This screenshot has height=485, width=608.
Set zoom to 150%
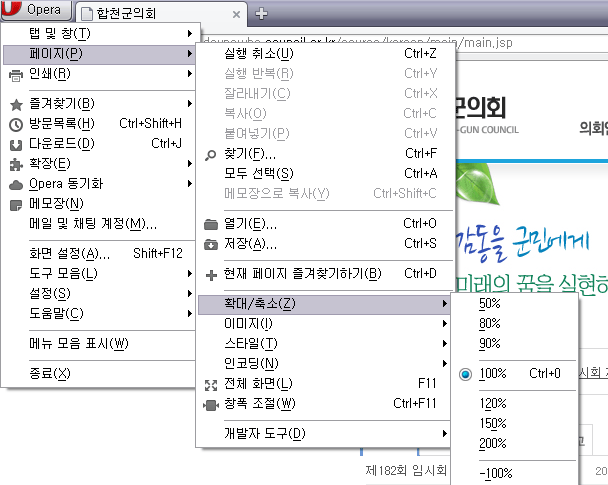(x=515, y=423)
